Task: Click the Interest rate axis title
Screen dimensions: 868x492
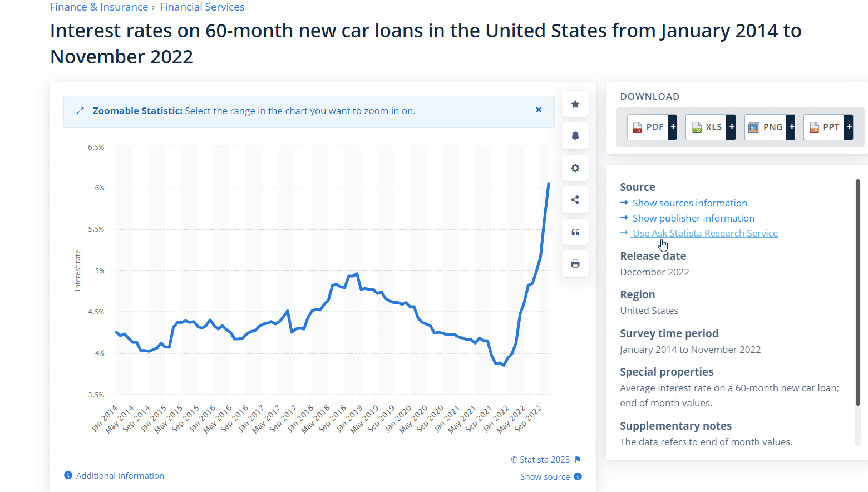Action: point(78,270)
